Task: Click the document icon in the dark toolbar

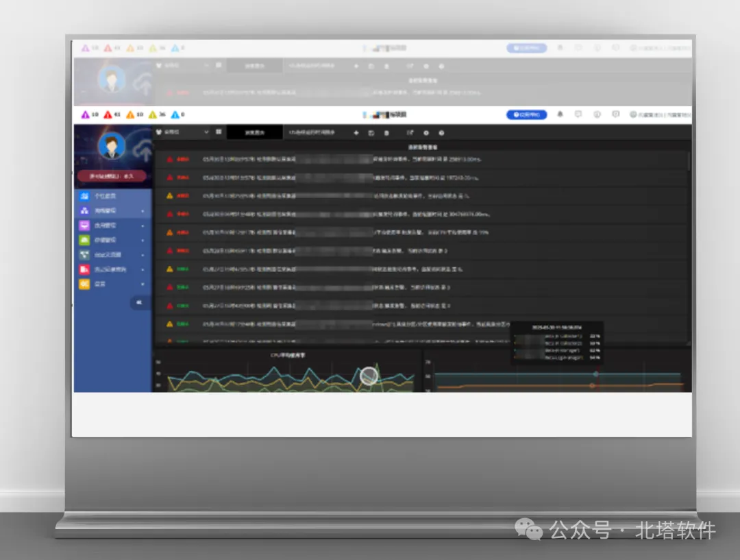Action: (386, 133)
